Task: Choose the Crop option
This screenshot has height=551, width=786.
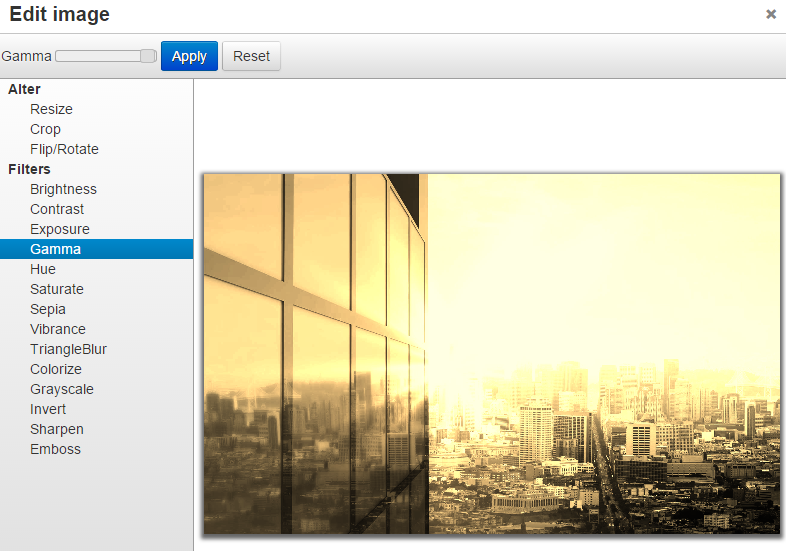Action: [45, 129]
